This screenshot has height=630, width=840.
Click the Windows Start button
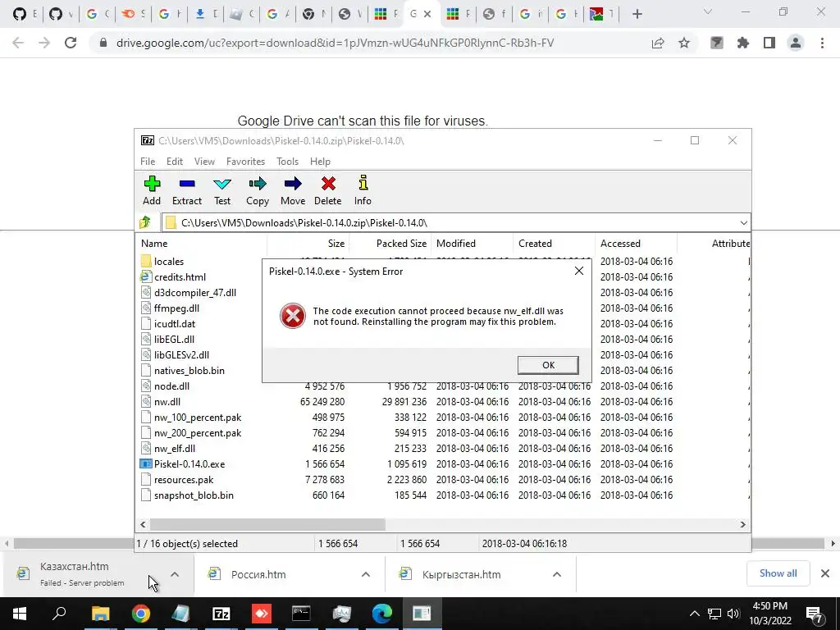[x=20, y=614]
